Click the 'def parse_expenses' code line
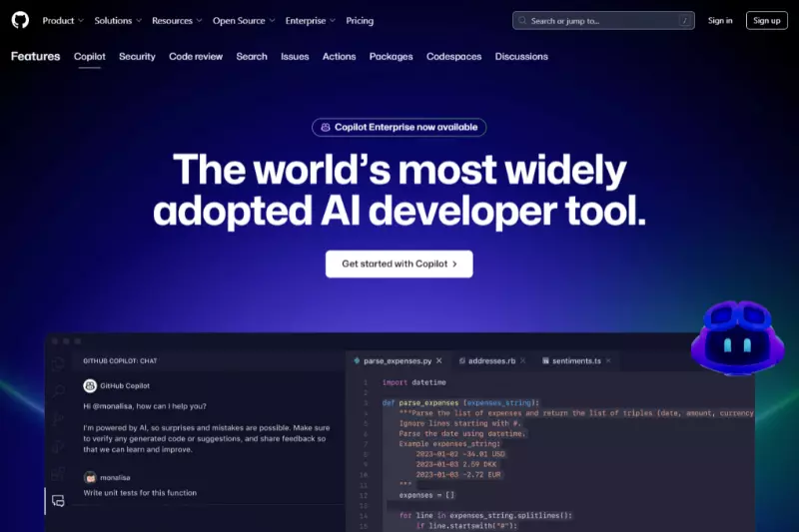Viewport: 799px width, 532px height. click(x=460, y=402)
